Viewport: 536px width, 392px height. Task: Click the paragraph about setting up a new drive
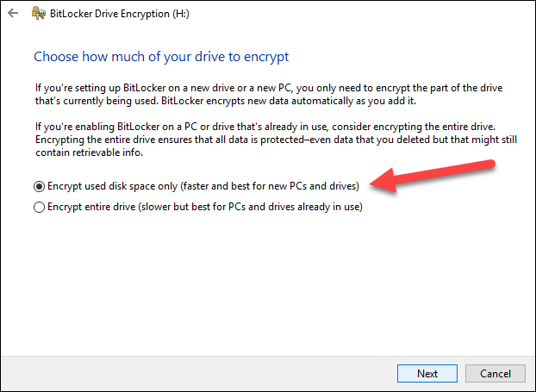(269, 94)
